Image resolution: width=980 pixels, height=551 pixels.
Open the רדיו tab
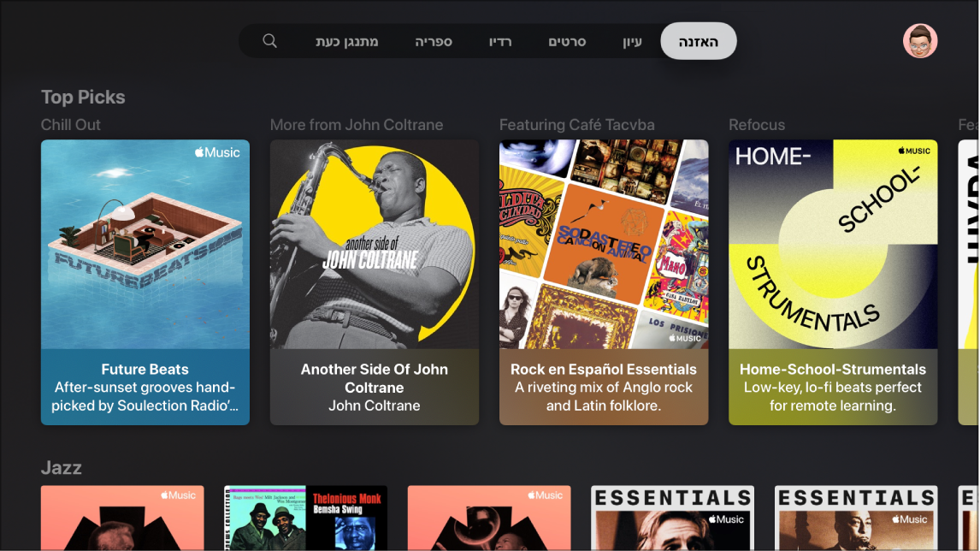500,42
